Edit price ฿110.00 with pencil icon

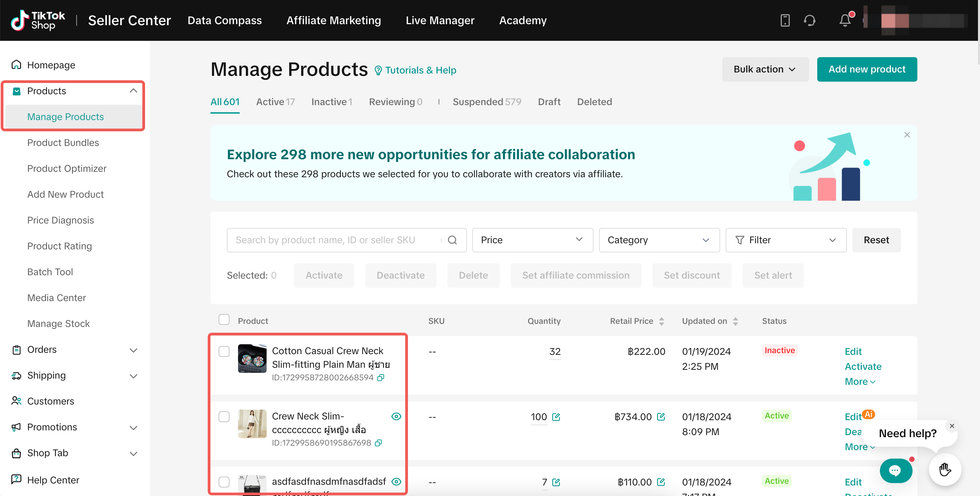(x=661, y=482)
